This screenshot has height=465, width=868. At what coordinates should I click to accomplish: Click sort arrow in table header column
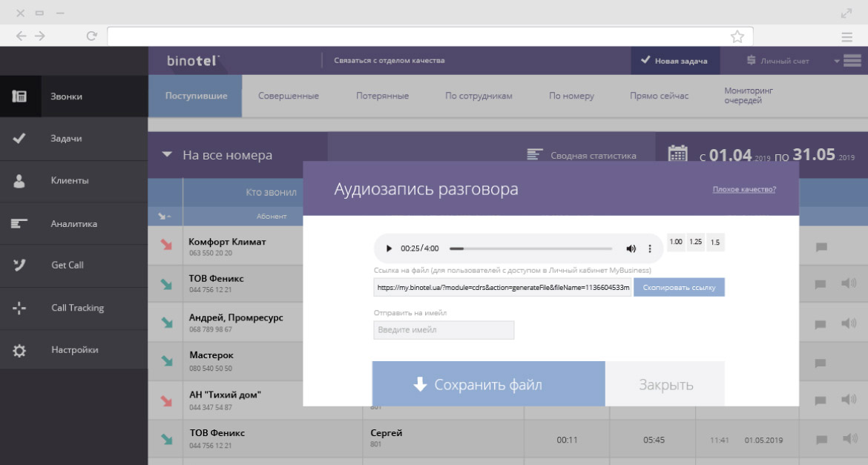165,217
